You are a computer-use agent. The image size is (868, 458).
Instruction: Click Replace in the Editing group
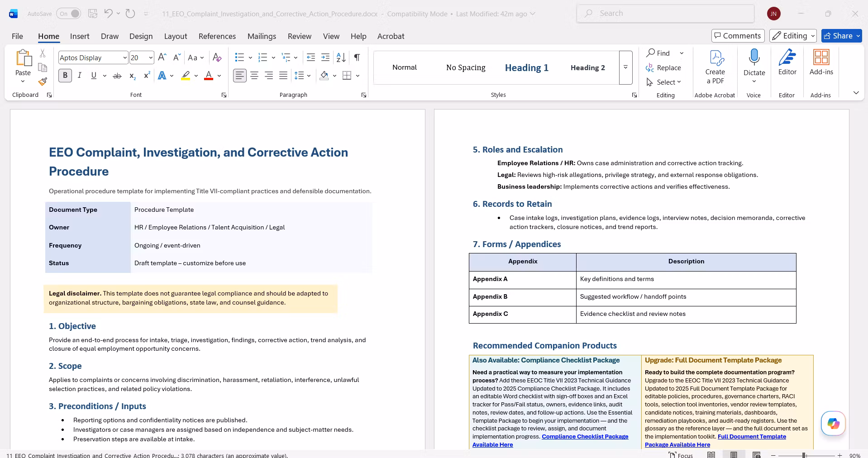tap(663, 67)
